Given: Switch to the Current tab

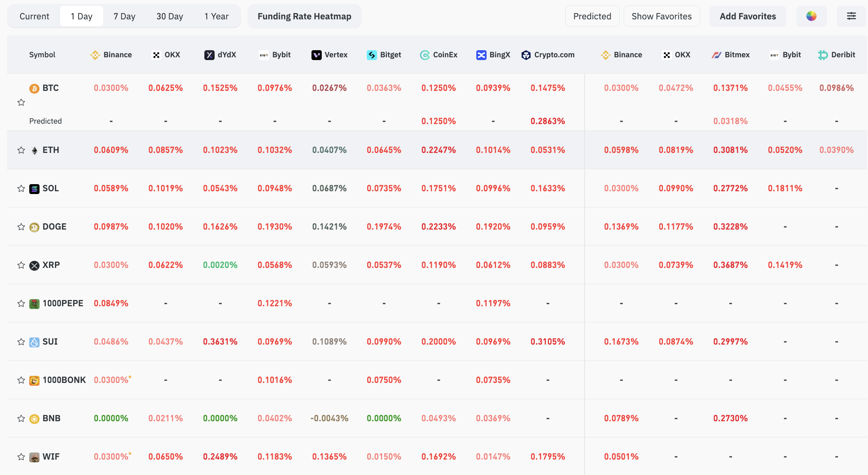Looking at the screenshot, I should 34,16.
